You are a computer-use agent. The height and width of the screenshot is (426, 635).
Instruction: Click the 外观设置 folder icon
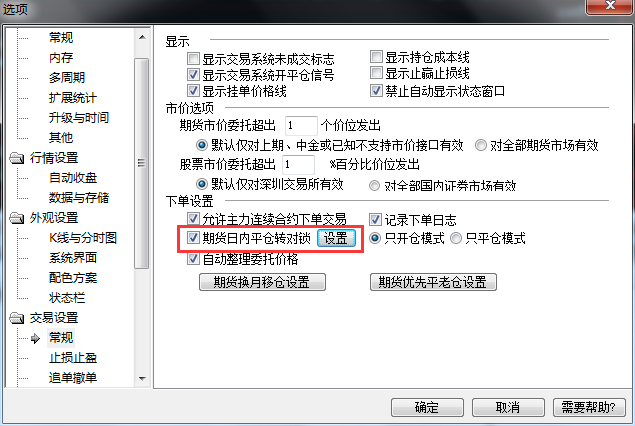tap(17, 218)
